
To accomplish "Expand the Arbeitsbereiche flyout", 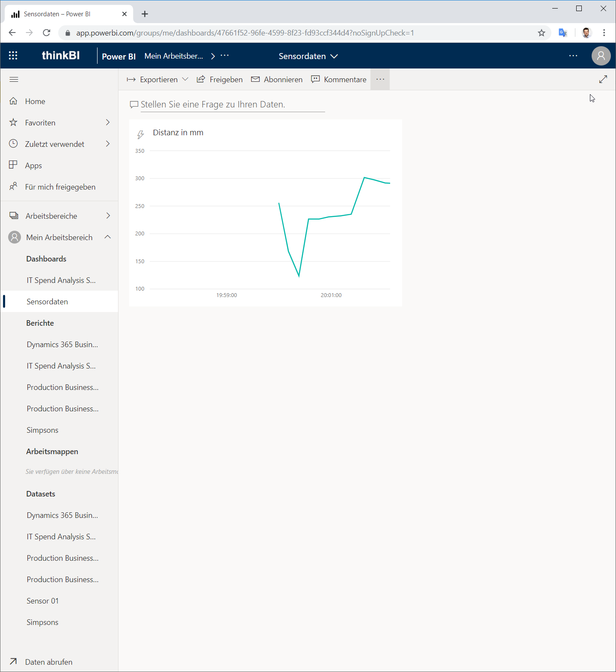I will click(x=108, y=216).
